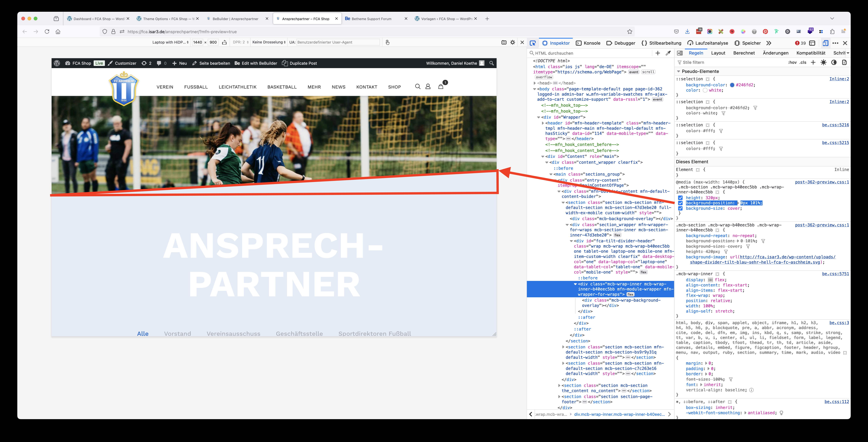Screen dimensions: 868x442
Task: List all tabs dropdown arrow
Action: tap(832, 19)
